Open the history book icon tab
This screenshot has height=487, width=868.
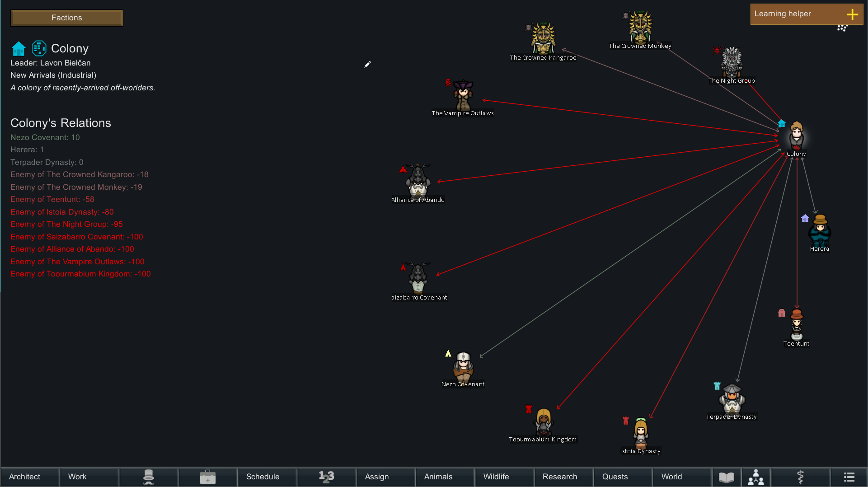[x=727, y=477]
